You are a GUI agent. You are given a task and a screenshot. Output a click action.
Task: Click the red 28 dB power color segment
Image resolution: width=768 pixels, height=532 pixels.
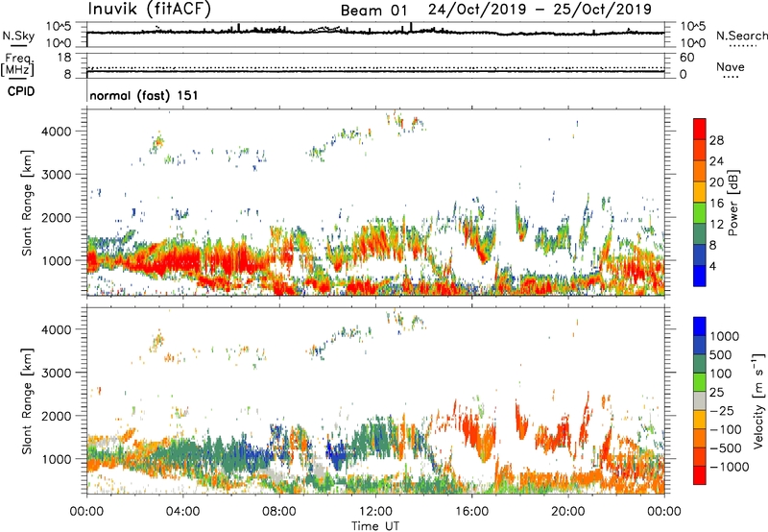(x=700, y=130)
